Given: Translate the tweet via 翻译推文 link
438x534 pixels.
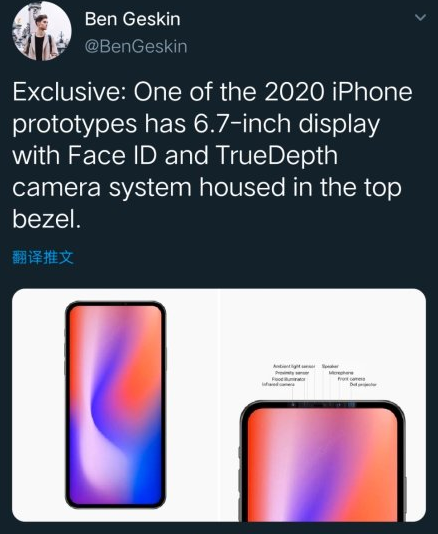Looking at the screenshot, I should pos(43,257).
